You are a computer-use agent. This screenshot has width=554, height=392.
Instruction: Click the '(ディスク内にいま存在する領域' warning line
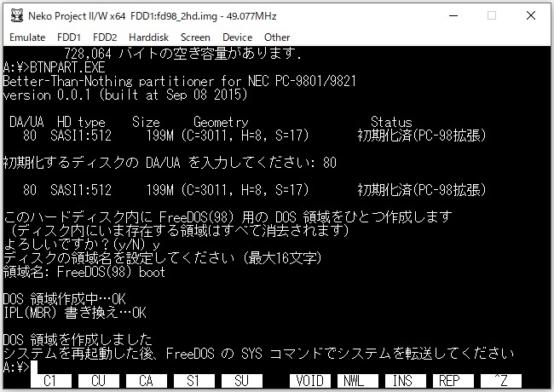[x=180, y=230]
